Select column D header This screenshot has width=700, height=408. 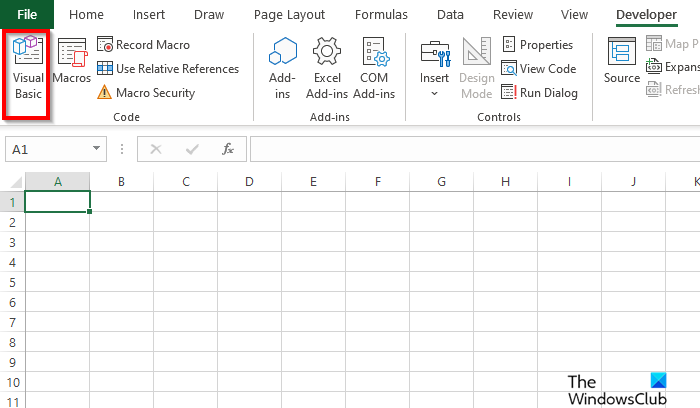[x=249, y=181]
